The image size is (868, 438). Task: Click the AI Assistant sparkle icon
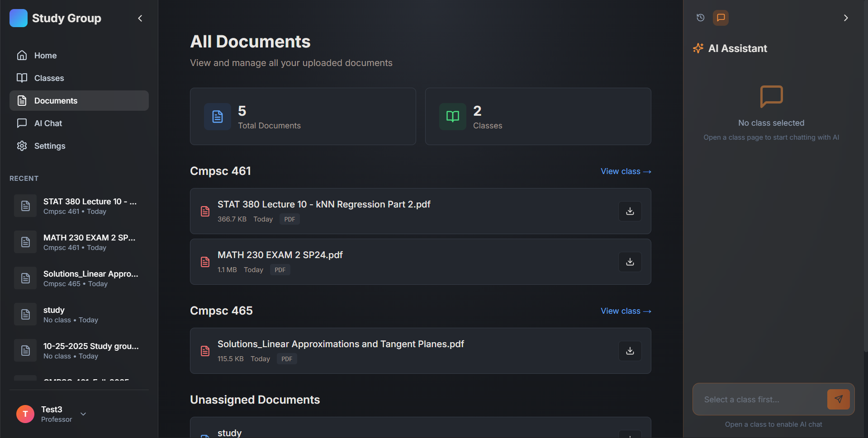[x=698, y=48]
